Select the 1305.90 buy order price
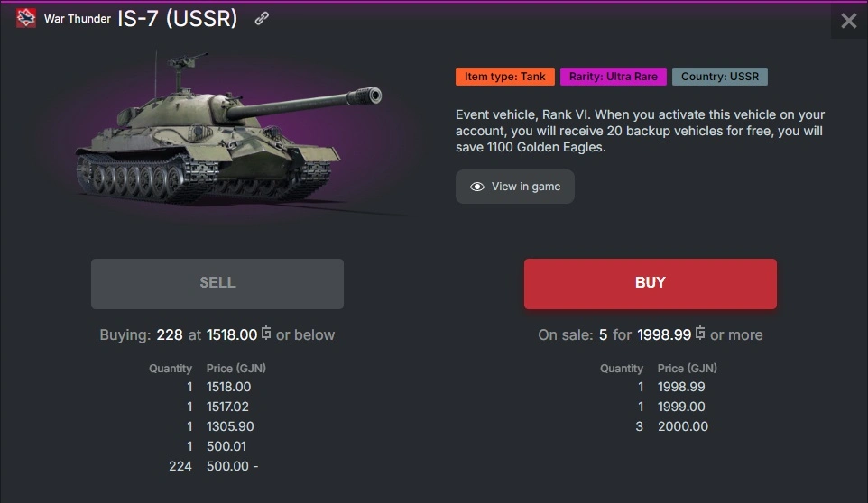This screenshot has height=503, width=868. (230, 426)
